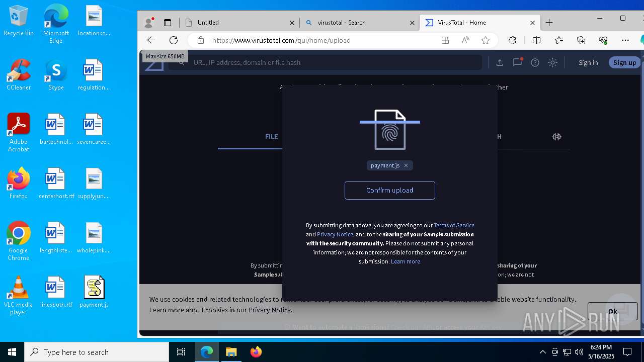Open Browser essentials heart icon
The height and width of the screenshot is (362, 644).
tap(603, 40)
